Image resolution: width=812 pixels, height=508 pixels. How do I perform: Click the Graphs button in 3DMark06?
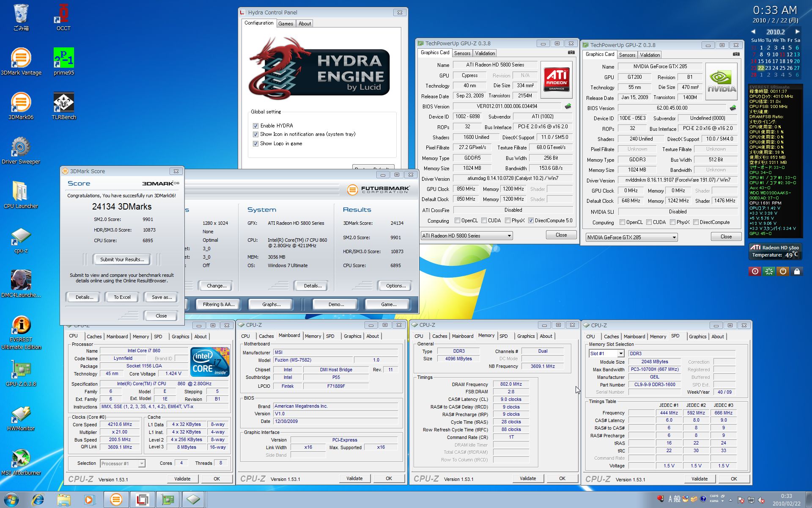tap(271, 304)
